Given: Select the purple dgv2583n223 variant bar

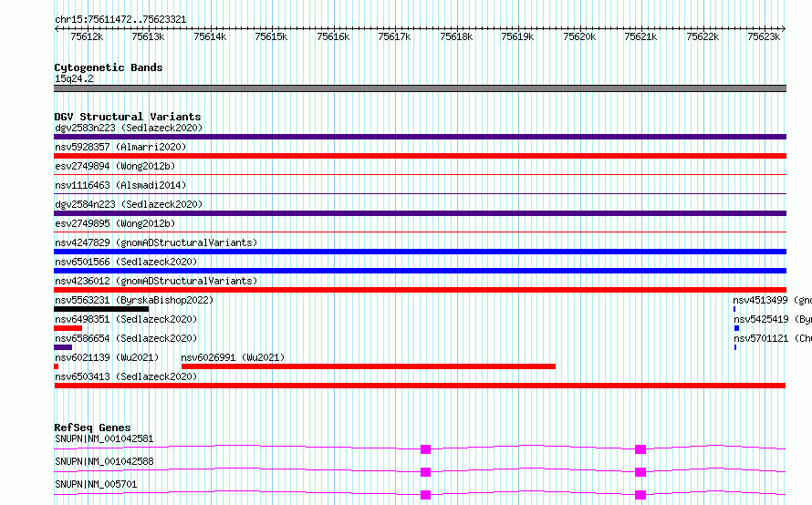Looking at the screenshot, I should coord(420,137).
